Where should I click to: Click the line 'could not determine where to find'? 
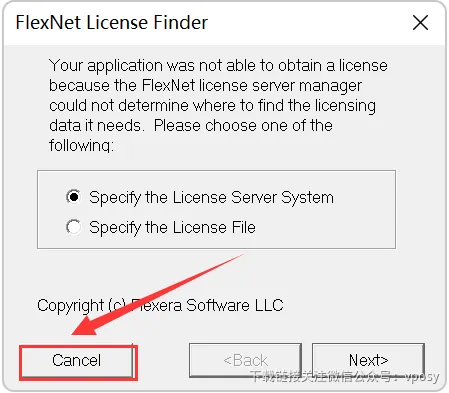212,105
